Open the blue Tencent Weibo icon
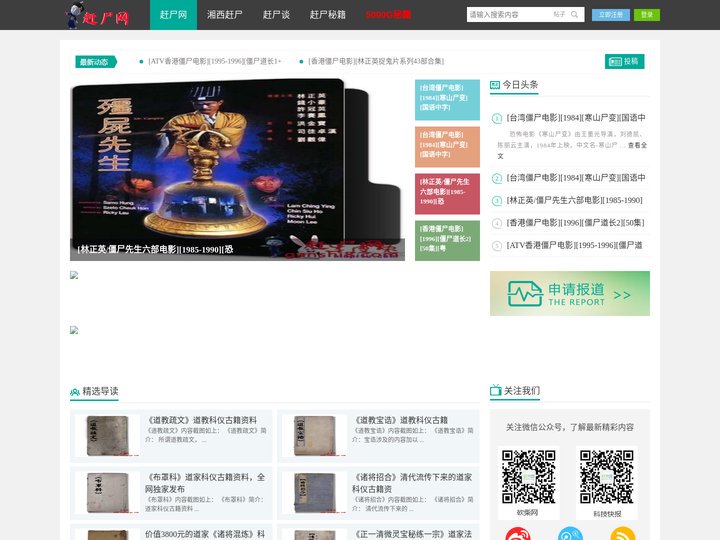Screen dimensions: 720x540 (570, 534)
